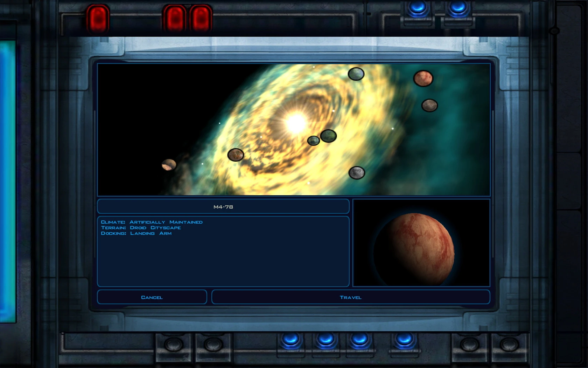Viewport: 588px width, 368px height.
Task: Click the Docking: Landing Arm line
Action: 136,233
